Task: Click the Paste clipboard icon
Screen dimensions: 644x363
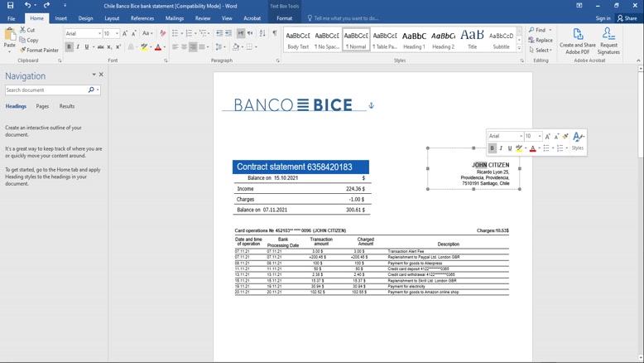Action: [9, 36]
